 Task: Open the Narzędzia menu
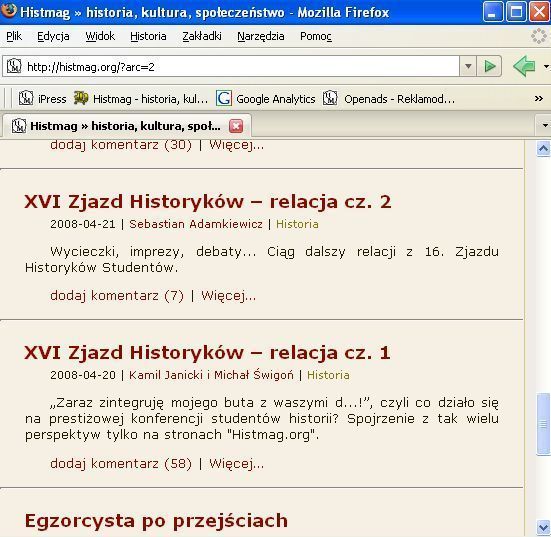pos(261,36)
